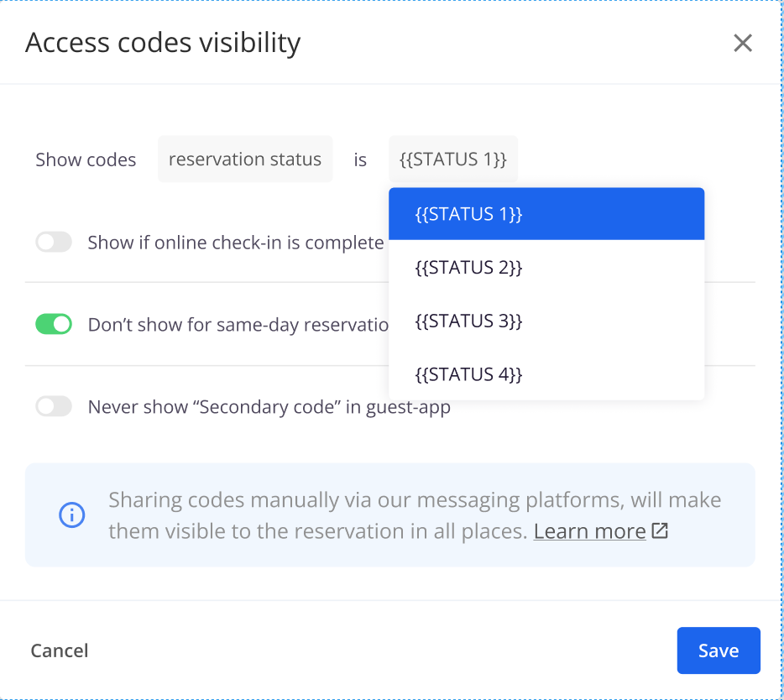This screenshot has width=784, height=700.
Task: Click the Never show Secondary code label text
Action: pos(269,408)
